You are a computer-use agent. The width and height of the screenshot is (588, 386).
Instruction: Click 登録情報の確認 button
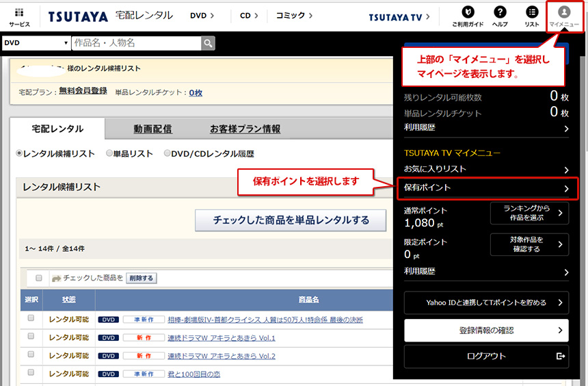point(486,331)
